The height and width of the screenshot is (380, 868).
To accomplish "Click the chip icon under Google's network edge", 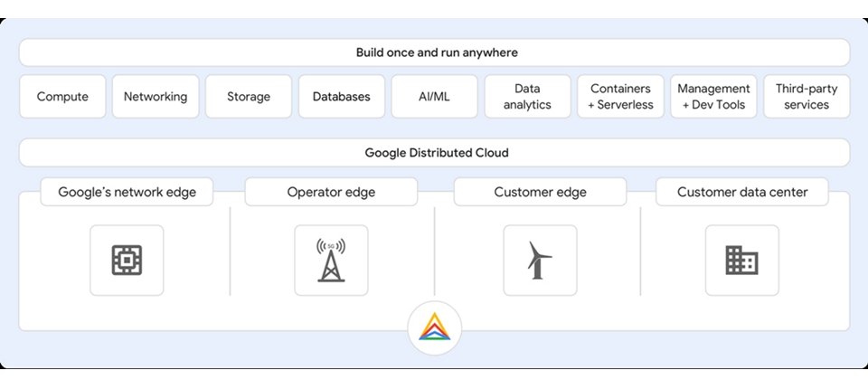I will (x=127, y=260).
